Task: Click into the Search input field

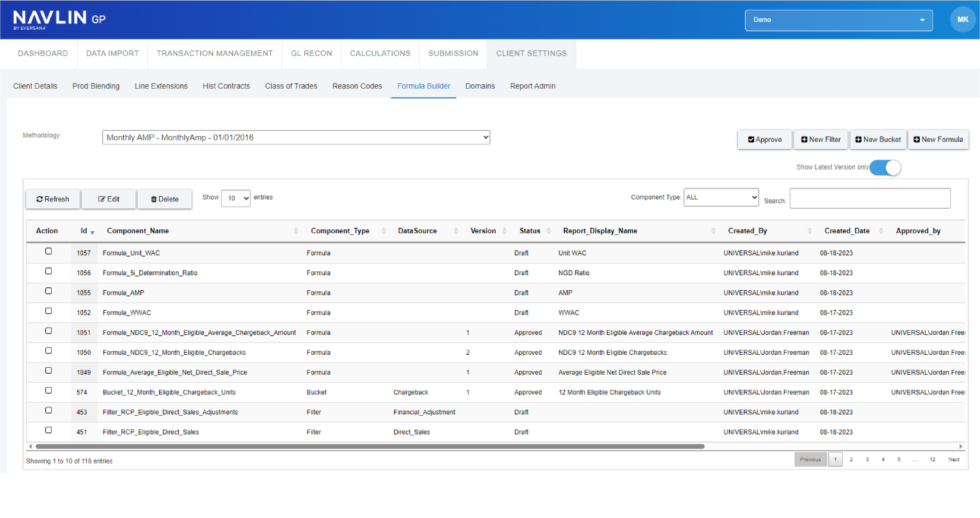Action: (869, 199)
